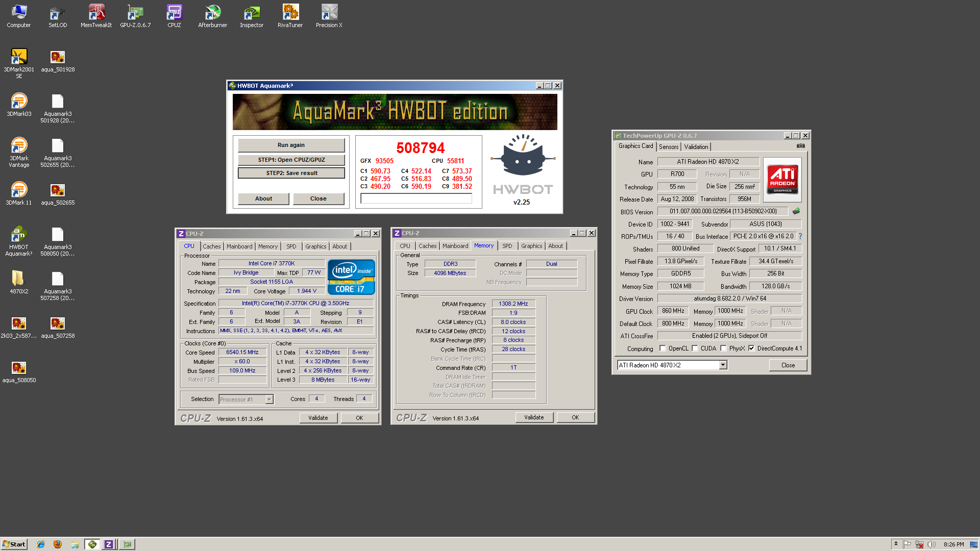
Task: Open the 4870X2 folder on the desktop
Action: point(19,282)
